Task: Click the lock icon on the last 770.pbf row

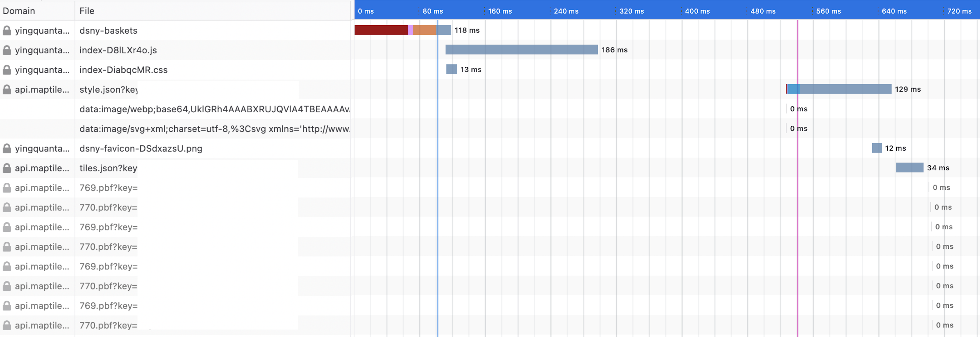Action: coord(7,326)
